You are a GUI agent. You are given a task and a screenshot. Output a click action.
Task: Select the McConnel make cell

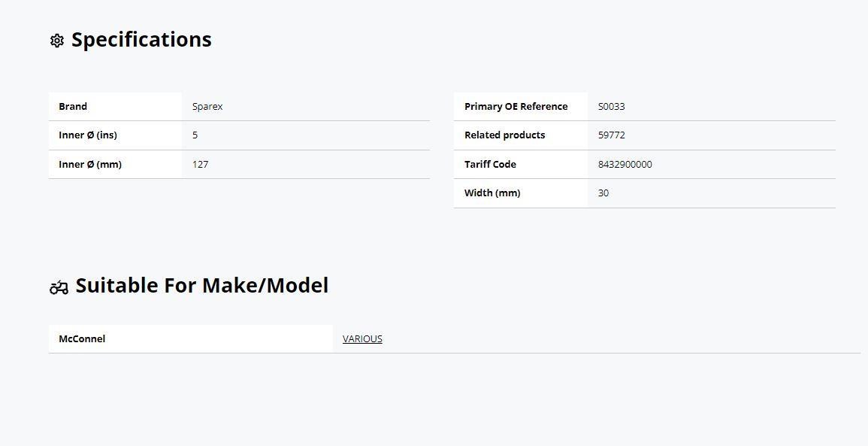click(190, 338)
